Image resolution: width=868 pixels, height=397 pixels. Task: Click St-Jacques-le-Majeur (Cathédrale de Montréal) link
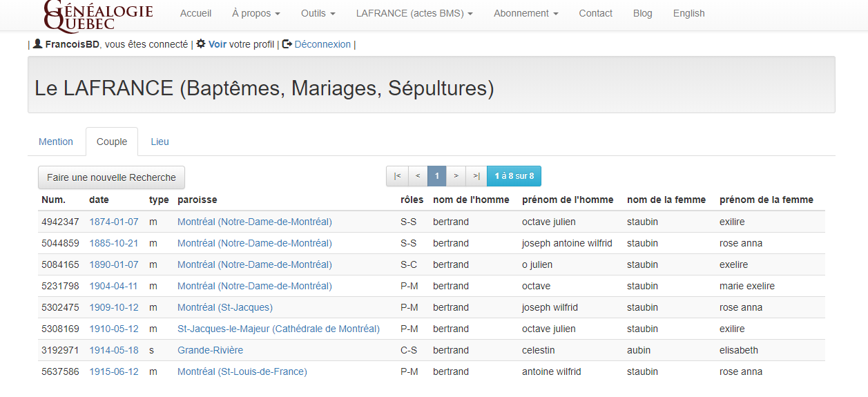pos(278,329)
